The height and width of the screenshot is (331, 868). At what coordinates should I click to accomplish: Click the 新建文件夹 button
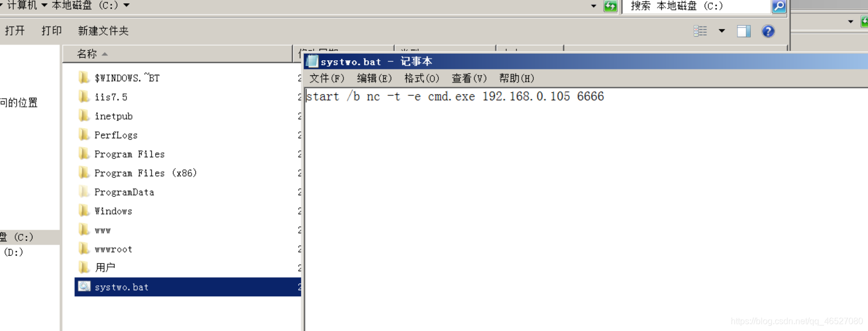pyautogui.click(x=103, y=31)
